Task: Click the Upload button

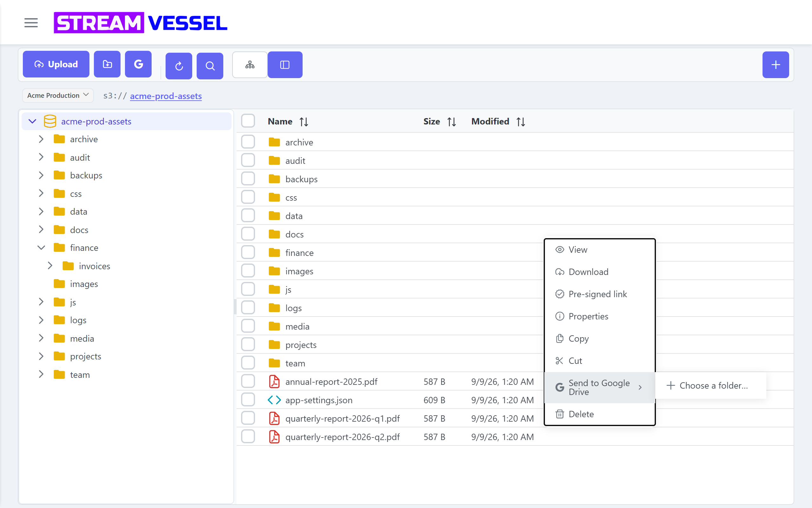Action: tap(56, 64)
